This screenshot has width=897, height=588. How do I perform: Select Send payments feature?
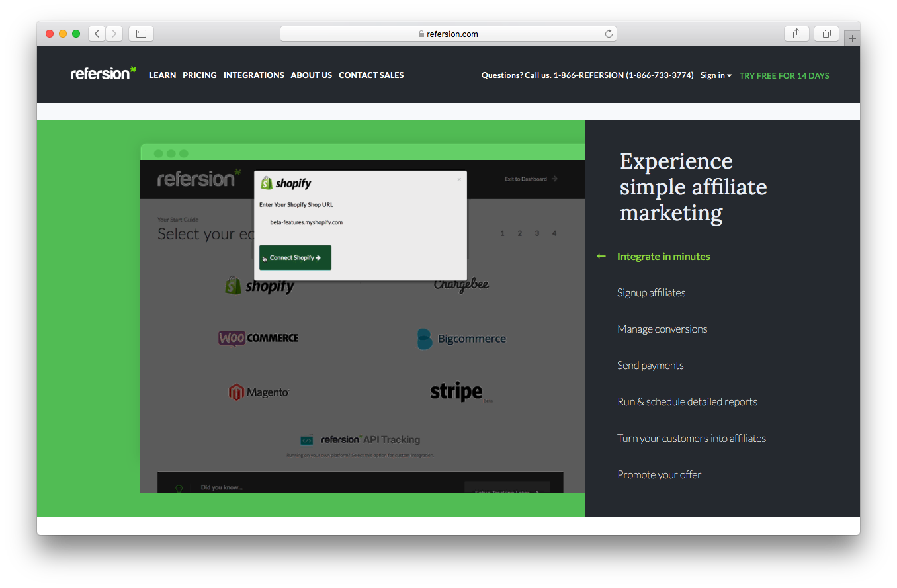(x=650, y=366)
